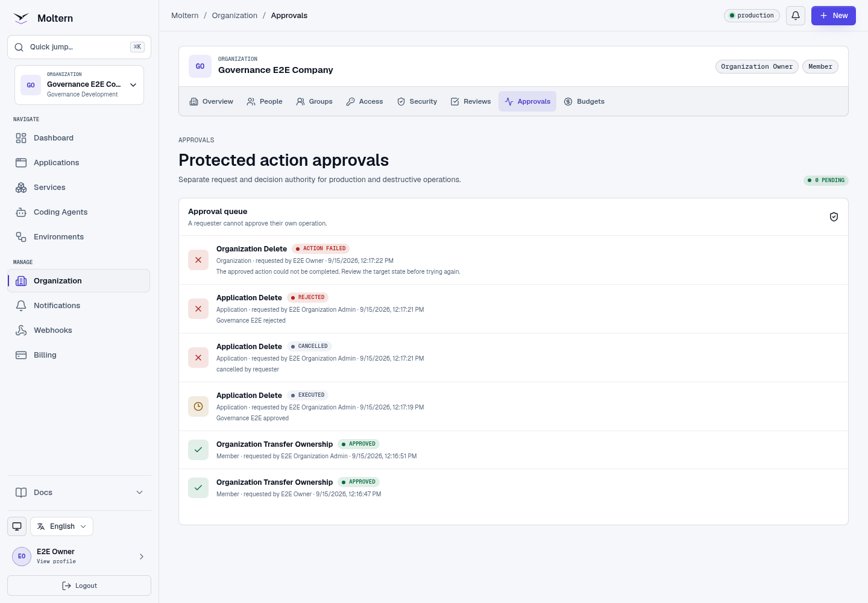This screenshot has height=603, width=868.
Task: Open the Groups tab
Action: click(x=315, y=101)
